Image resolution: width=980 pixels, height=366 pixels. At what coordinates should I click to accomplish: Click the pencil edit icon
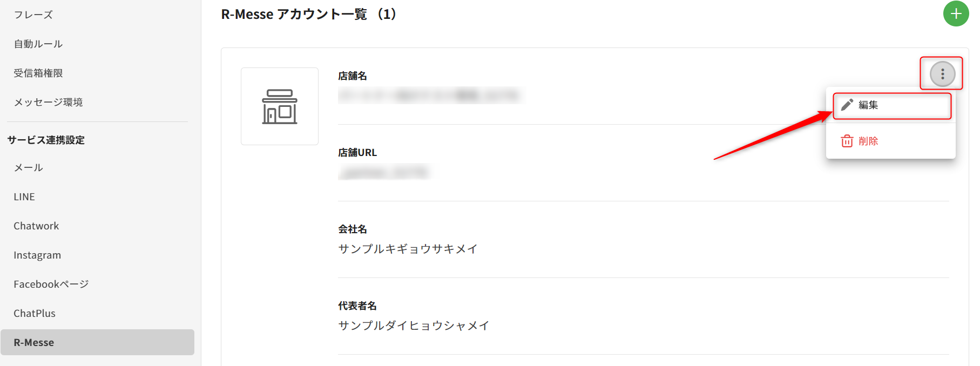tap(847, 105)
